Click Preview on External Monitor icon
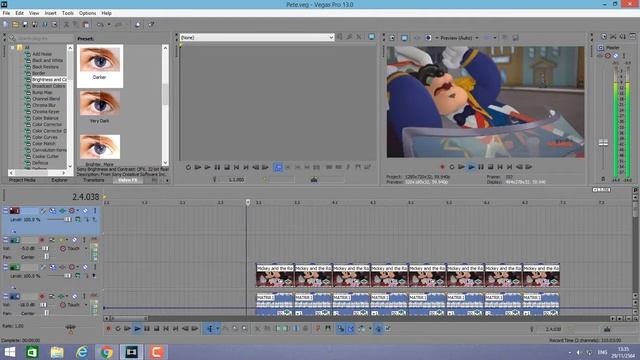This screenshot has width=640, height=360. click(404, 38)
